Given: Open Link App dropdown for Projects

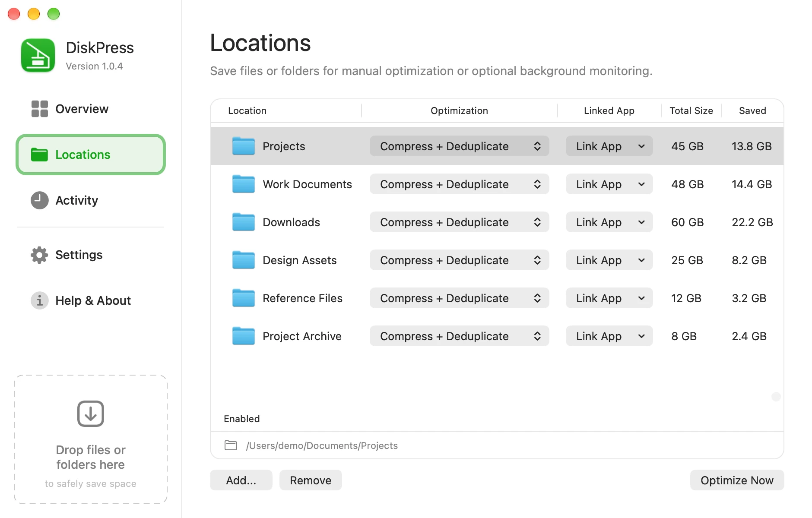Looking at the screenshot, I should click(x=609, y=146).
